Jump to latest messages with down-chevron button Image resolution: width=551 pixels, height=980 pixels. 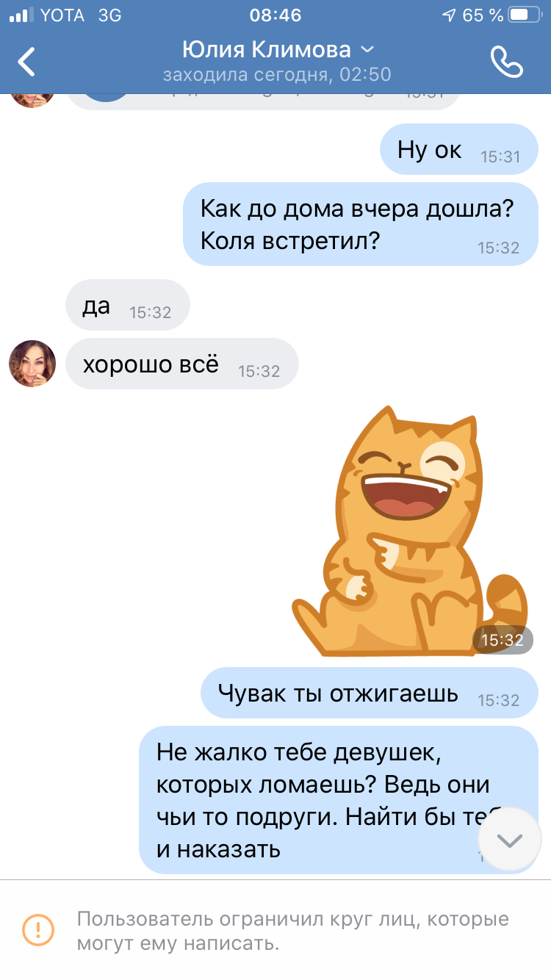[509, 840]
